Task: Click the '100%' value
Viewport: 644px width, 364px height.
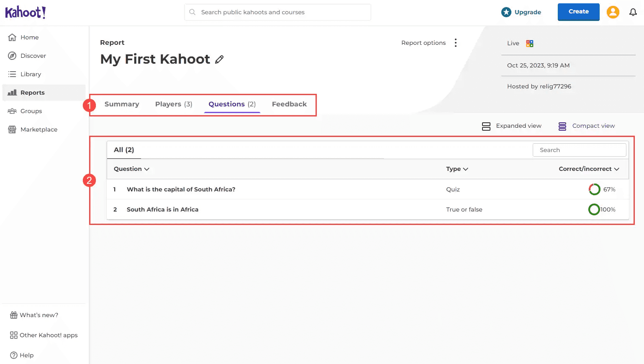Action: [x=608, y=209]
